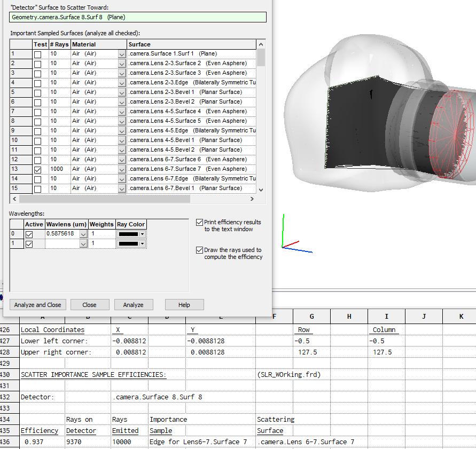Click the Detector surface field showing Surf 8
Screen dimensions: 476x449
[138, 17]
